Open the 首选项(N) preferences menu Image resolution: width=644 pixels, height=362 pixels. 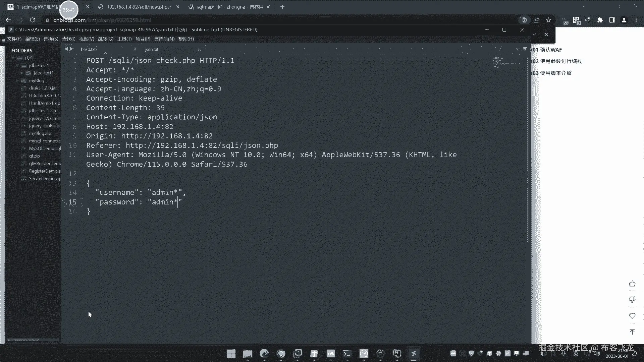coord(164,39)
